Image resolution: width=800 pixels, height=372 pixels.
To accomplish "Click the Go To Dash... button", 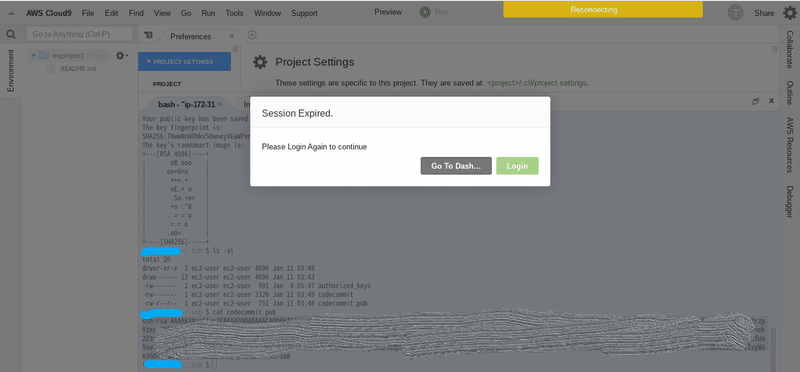I will [x=456, y=166].
